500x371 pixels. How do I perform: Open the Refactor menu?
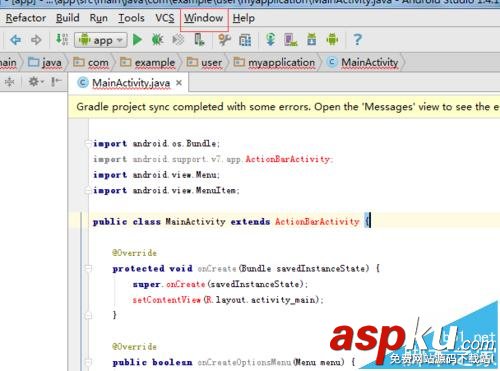pos(26,18)
